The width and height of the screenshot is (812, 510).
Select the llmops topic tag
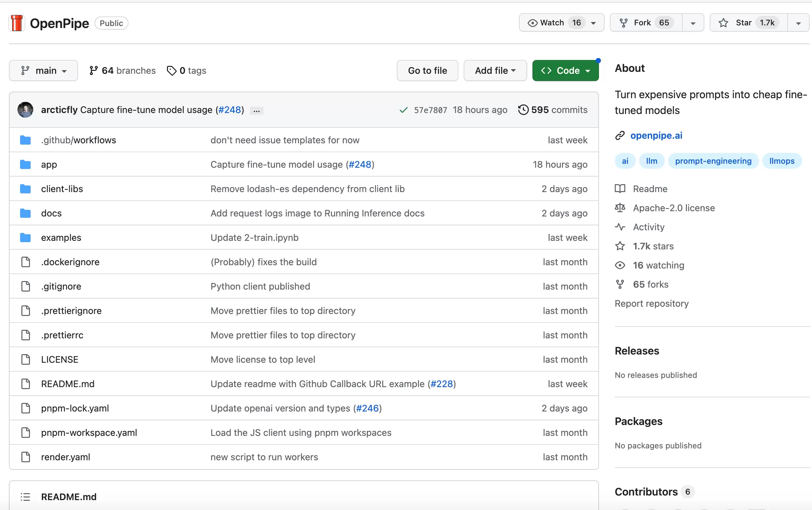782,161
